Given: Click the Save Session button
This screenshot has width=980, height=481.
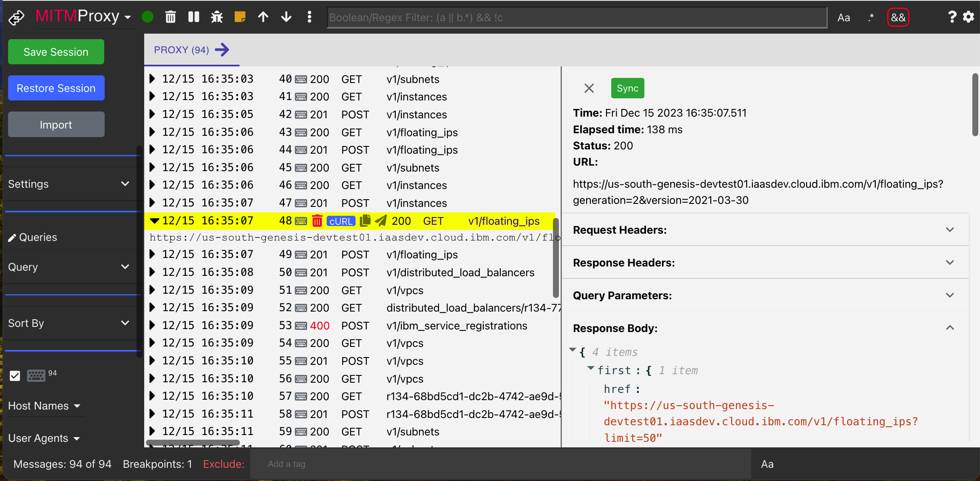Looking at the screenshot, I should [56, 52].
